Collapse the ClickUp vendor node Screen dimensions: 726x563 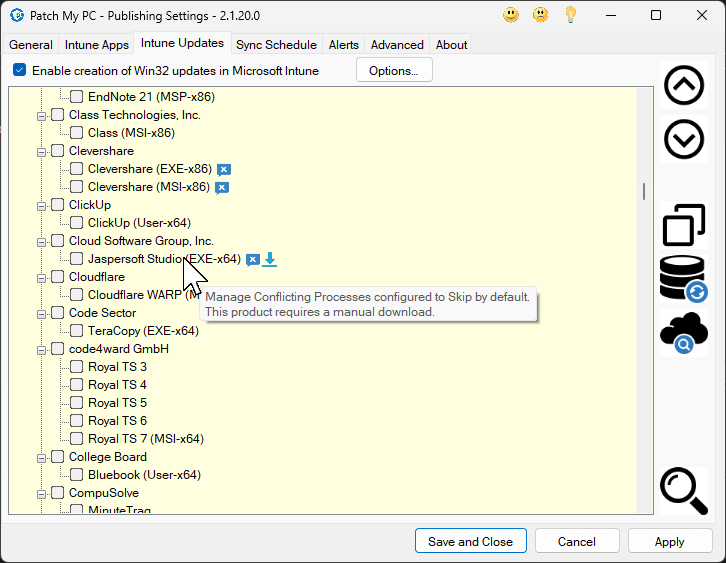click(x=41, y=206)
